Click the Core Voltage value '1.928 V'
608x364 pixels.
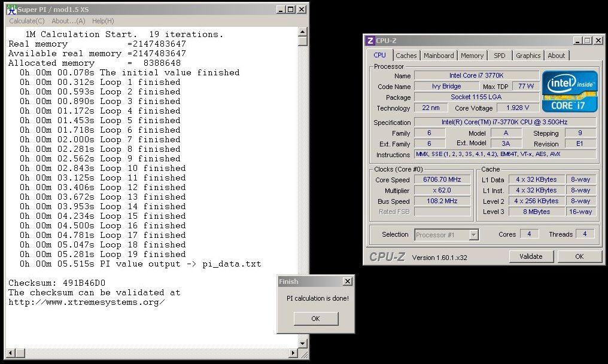click(x=518, y=108)
